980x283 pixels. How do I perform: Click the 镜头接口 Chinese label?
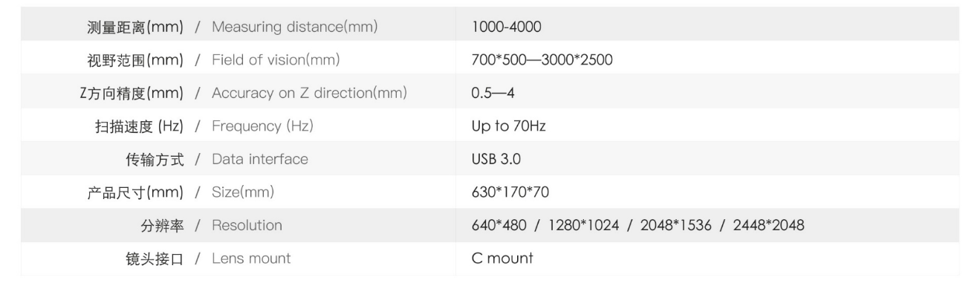click(x=155, y=258)
